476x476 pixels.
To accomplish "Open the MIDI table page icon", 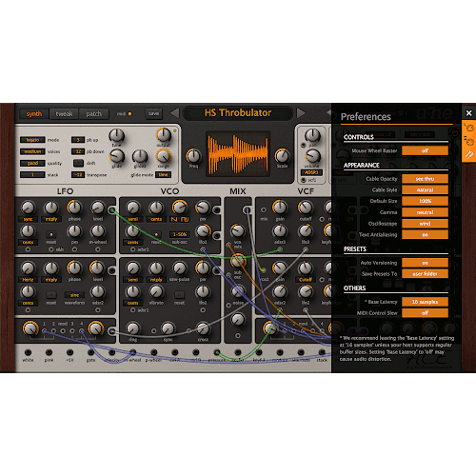I will 469,141.
